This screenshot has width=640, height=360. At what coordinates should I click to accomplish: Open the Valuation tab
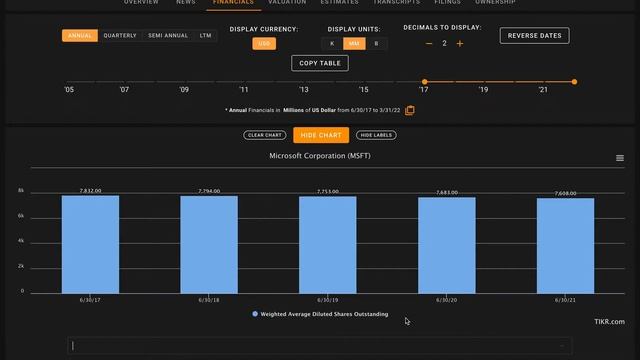point(287,2)
